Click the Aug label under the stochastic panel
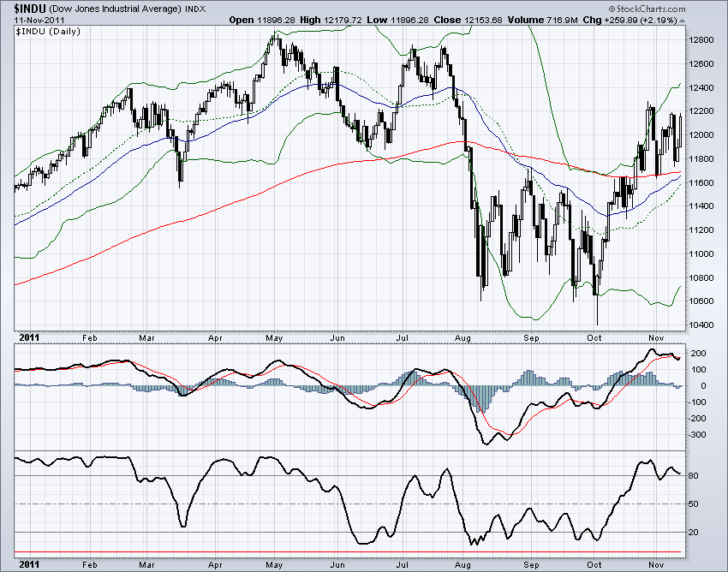The width and height of the screenshot is (728, 572). tap(462, 565)
